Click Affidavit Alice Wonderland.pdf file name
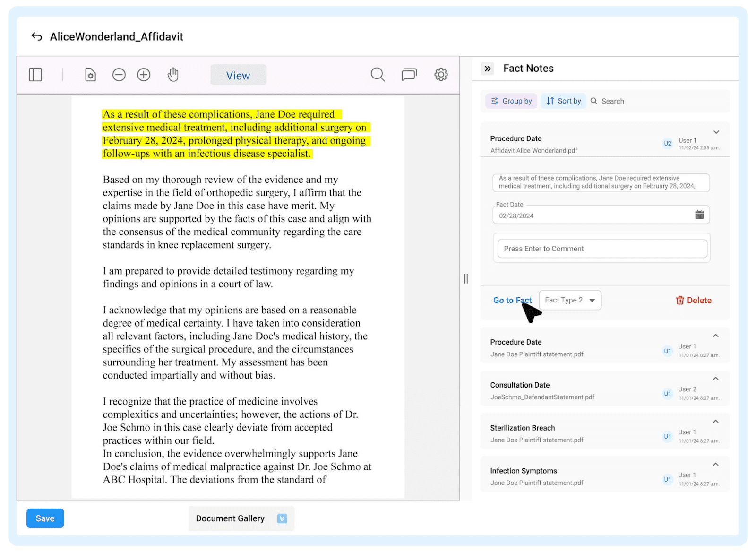This screenshot has width=756, height=552. pyautogui.click(x=534, y=151)
